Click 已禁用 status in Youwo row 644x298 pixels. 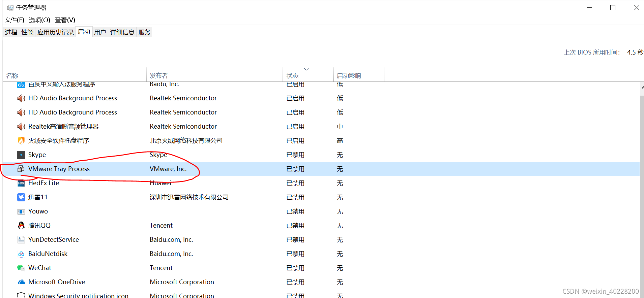[x=295, y=211]
